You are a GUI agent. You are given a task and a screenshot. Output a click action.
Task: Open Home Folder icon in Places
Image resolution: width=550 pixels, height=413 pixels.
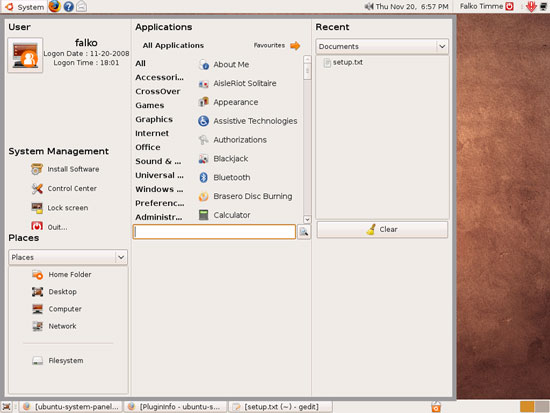pyautogui.click(x=38, y=275)
